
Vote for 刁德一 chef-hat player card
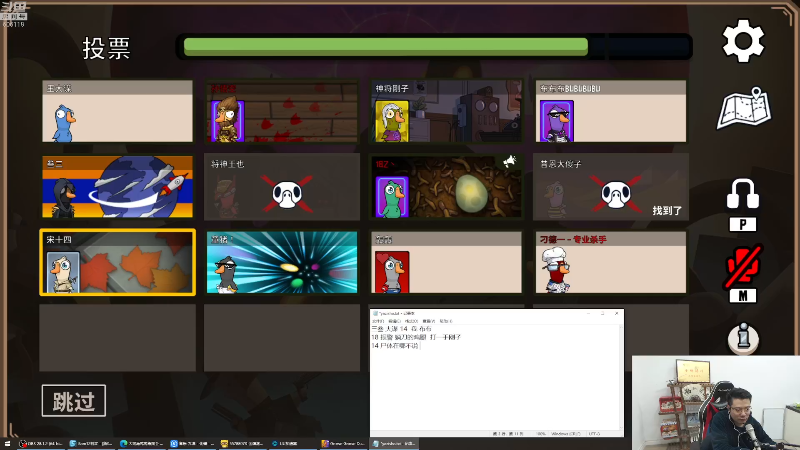(611, 262)
